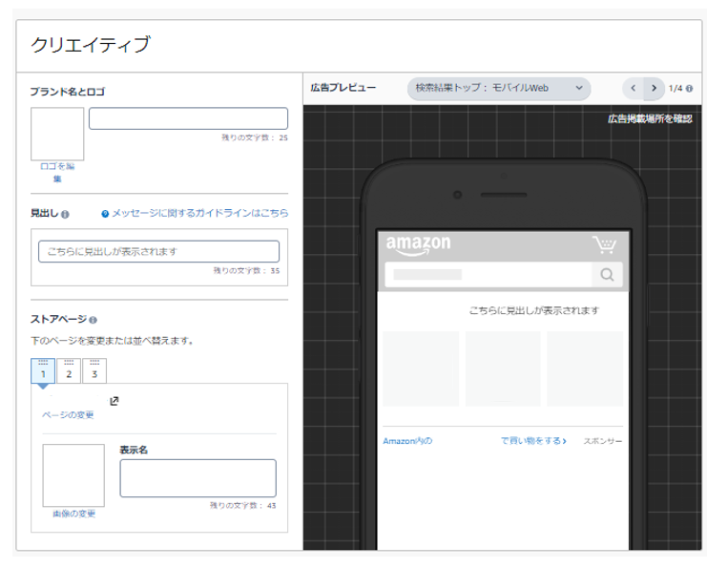Open store page in new window icon
Viewport: 728px width, 568px height.
click(x=114, y=401)
